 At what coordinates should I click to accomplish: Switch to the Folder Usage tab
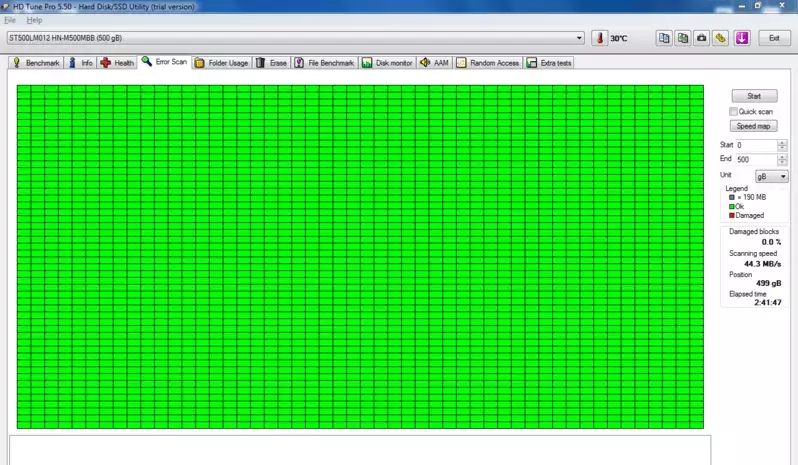(x=222, y=63)
